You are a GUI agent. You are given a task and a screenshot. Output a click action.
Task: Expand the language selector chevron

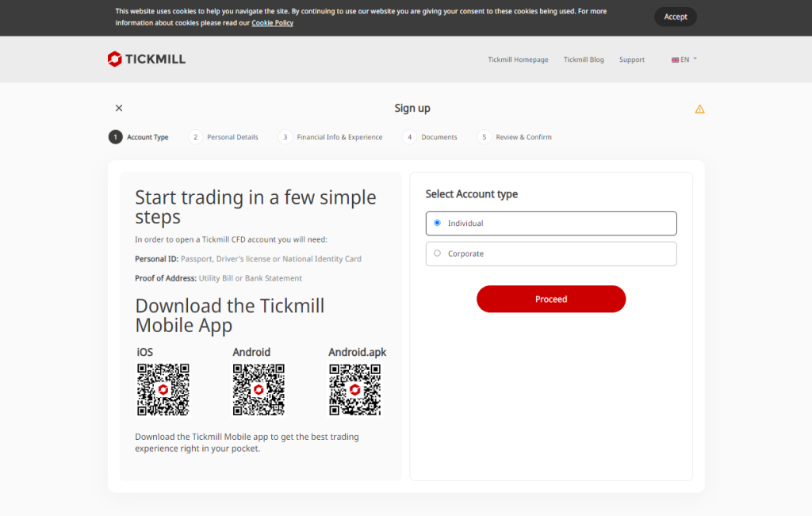[x=695, y=59]
